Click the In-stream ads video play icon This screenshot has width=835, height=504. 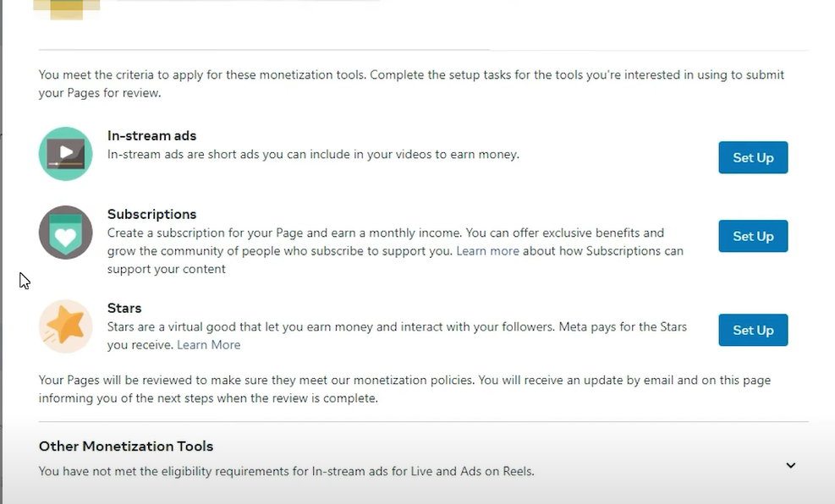pyautogui.click(x=65, y=154)
